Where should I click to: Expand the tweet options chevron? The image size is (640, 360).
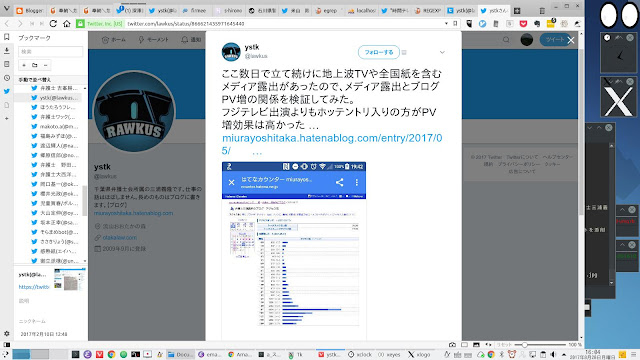(x=442, y=52)
